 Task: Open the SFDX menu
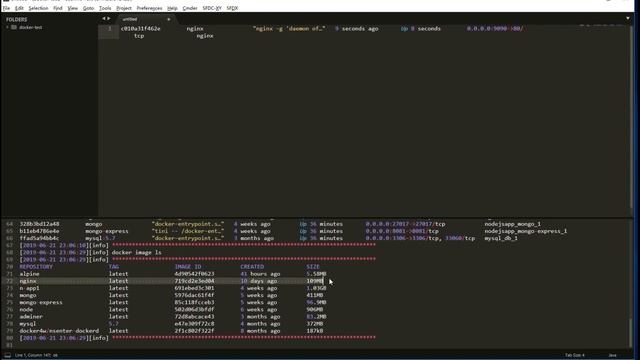click(x=232, y=8)
